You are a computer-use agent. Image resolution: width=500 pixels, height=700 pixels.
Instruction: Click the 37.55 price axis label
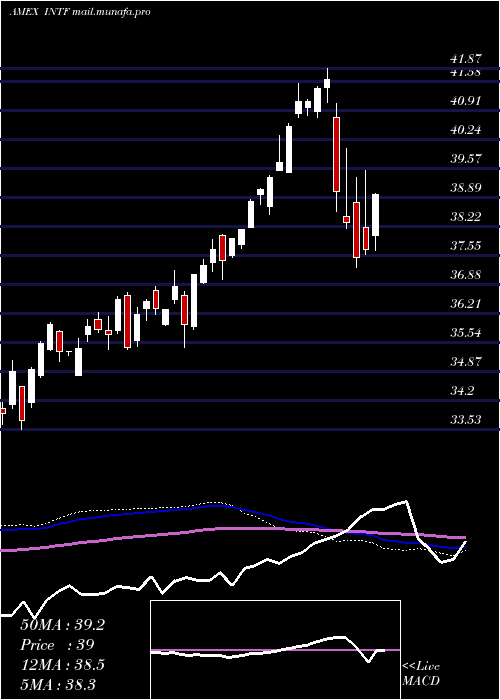(465, 246)
